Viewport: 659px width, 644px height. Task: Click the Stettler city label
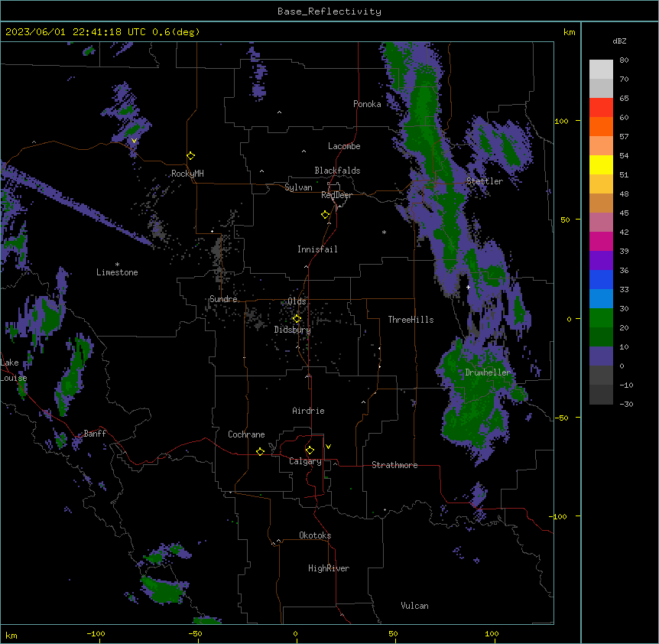click(485, 181)
